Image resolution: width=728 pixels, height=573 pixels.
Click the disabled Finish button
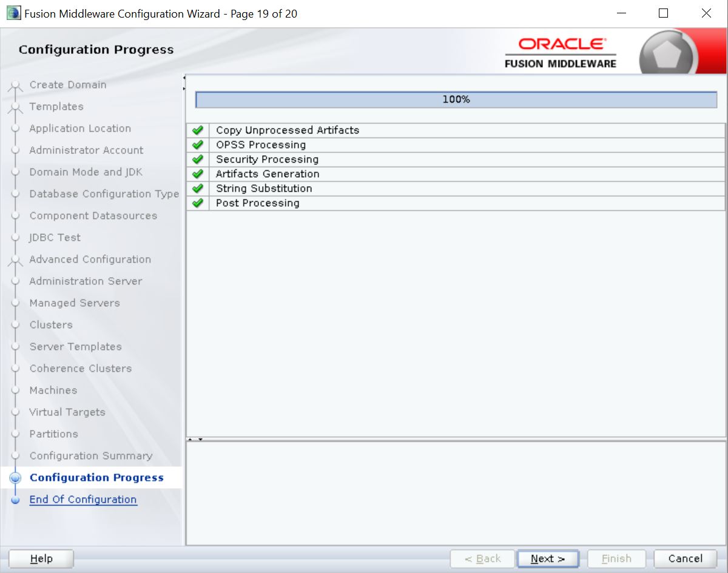(x=616, y=559)
